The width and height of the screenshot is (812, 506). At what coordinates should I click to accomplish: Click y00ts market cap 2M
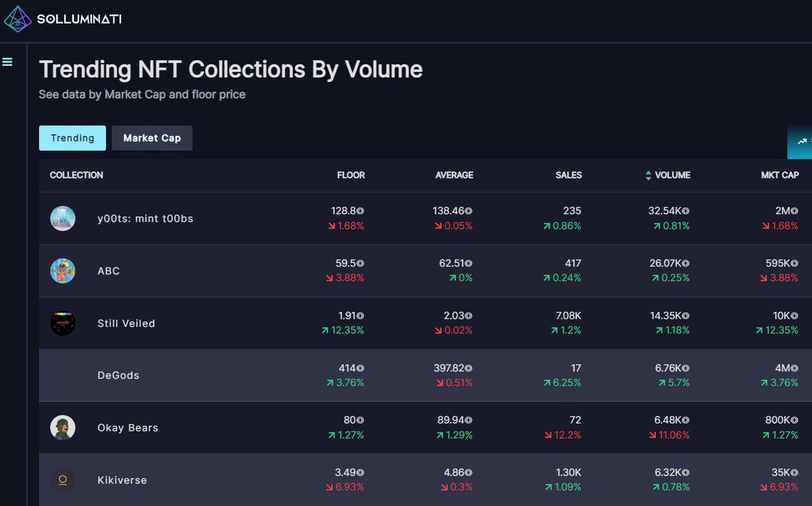[x=786, y=211]
